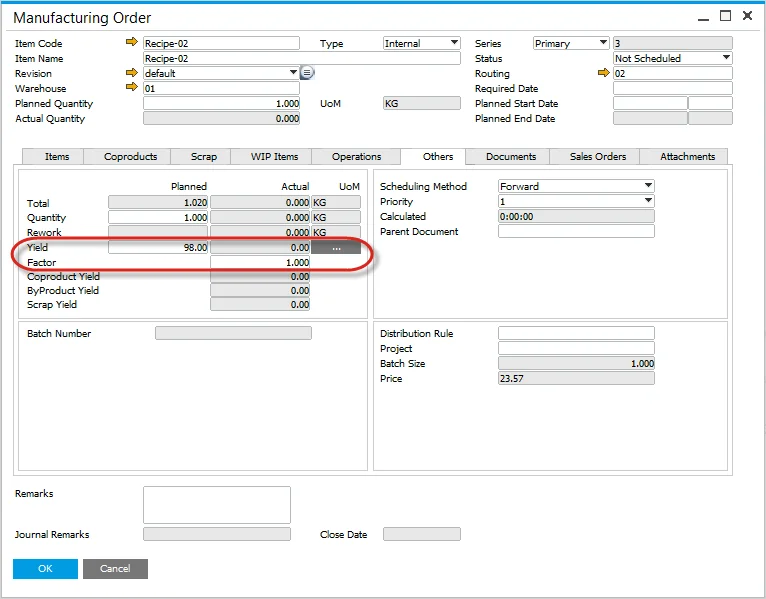
Task: Switch to the Items tab
Action: point(57,156)
